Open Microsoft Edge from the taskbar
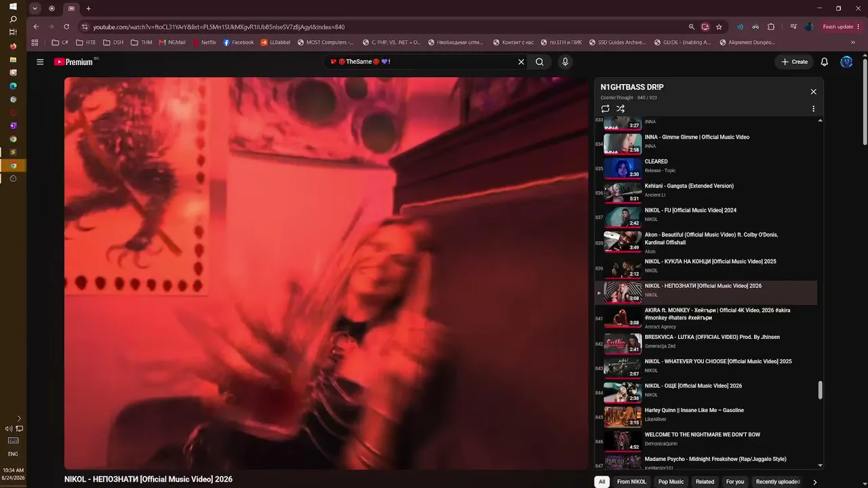 pyautogui.click(x=13, y=86)
